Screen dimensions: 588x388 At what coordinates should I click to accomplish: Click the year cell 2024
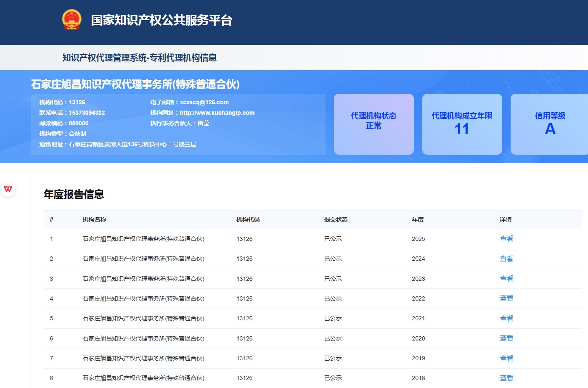pos(418,259)
